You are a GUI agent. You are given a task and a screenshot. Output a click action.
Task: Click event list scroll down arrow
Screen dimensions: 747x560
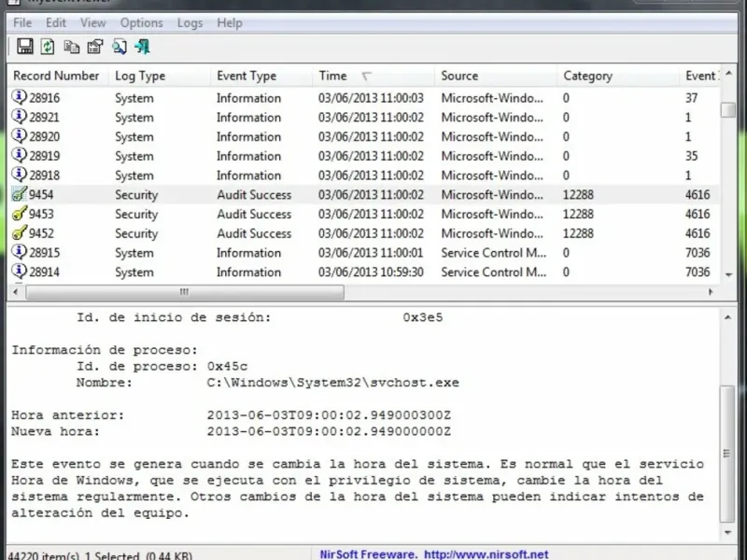pos(728,274)
